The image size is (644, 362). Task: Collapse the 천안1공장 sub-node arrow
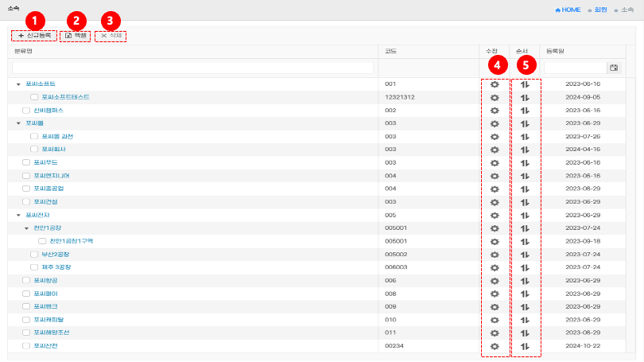(x=26, y=228)
